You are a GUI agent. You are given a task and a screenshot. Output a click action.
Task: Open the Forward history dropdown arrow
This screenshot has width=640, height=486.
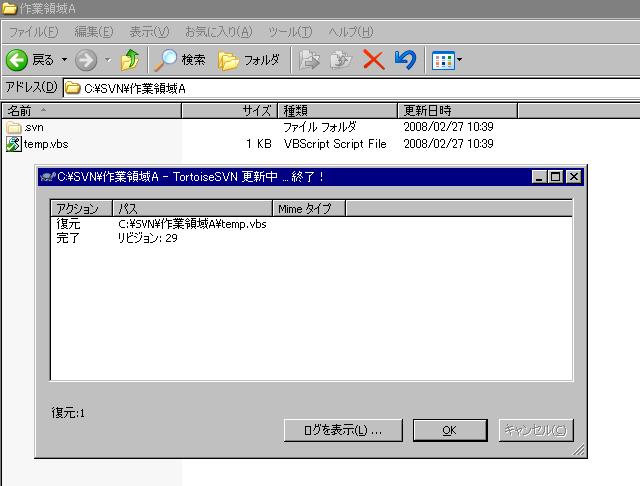click(x=108, y=60)
